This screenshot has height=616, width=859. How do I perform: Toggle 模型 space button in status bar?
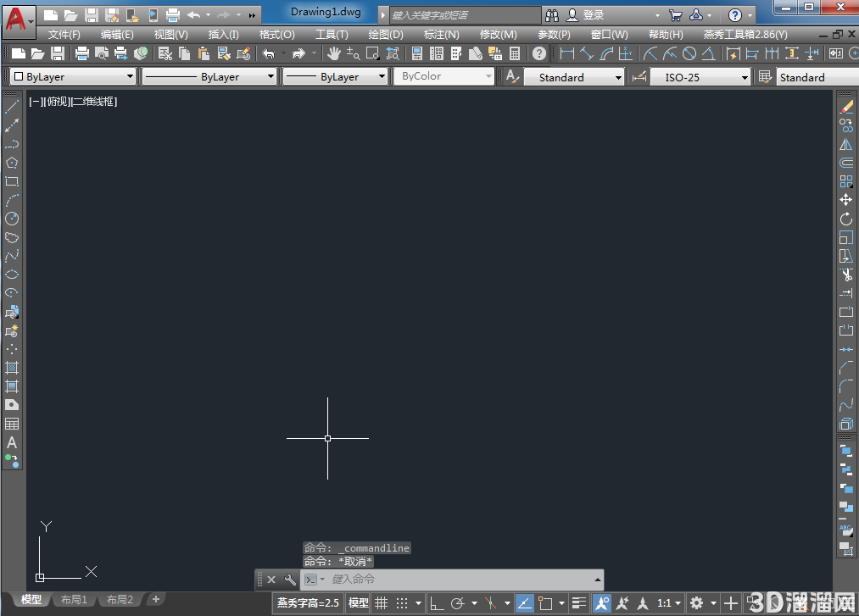click(x=359, y=603)
